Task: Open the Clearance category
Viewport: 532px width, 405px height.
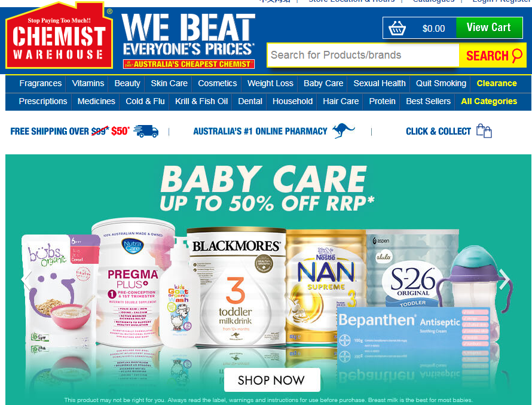Action: 496,84
